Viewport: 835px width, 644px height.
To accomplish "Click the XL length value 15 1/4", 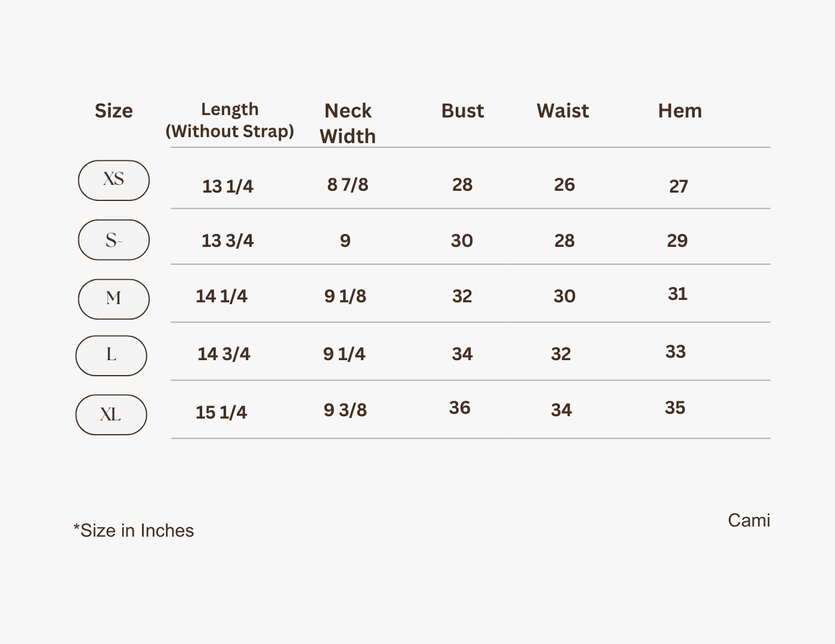I will pos(221,413).
